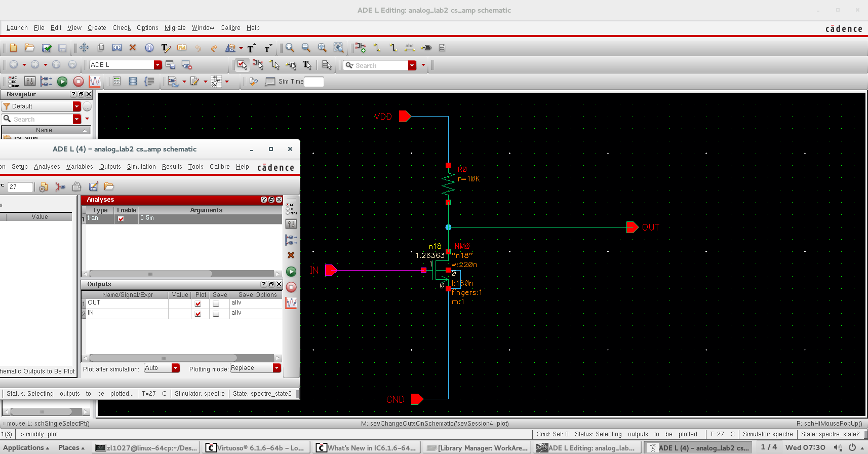Open the Create menu in the schematic menubar
The width and height of the screenshot is (868, 454).
point(97,28)
